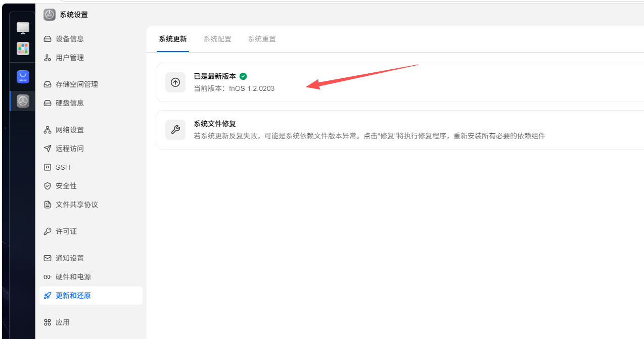Click the 更新和还原 rocket icon
The image size is (644, 339).
pyautogui.click(x=48, y=296)
